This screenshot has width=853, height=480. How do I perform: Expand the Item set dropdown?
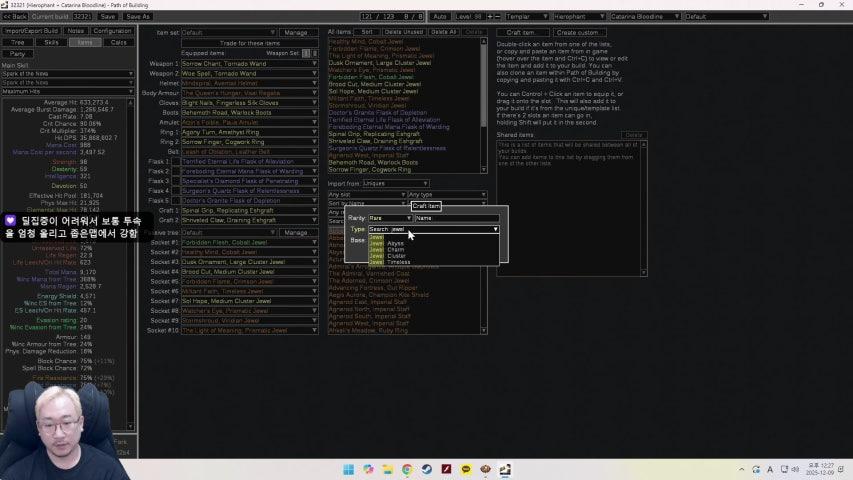250,32
